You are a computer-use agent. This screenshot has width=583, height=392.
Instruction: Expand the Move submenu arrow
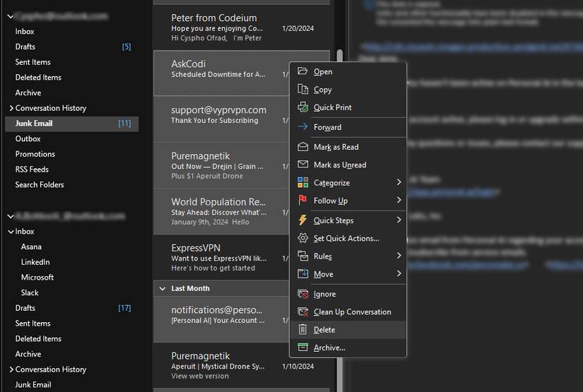[399, 273]
